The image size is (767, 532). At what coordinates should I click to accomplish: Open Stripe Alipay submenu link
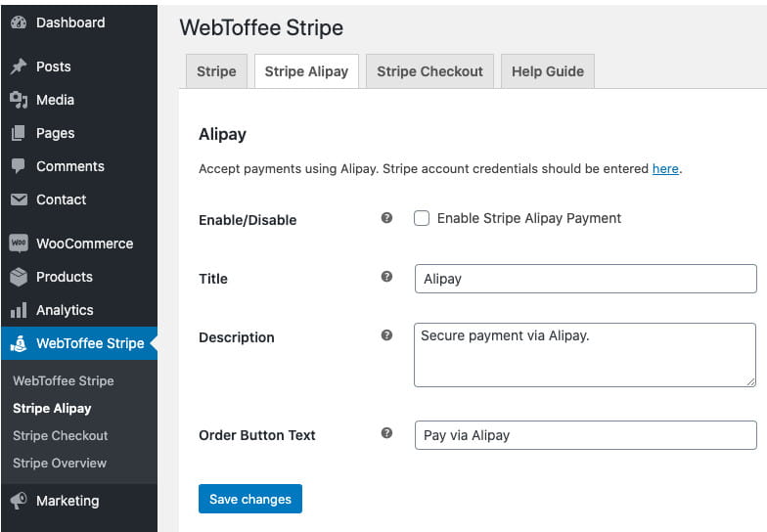click(x=52, y=409)
